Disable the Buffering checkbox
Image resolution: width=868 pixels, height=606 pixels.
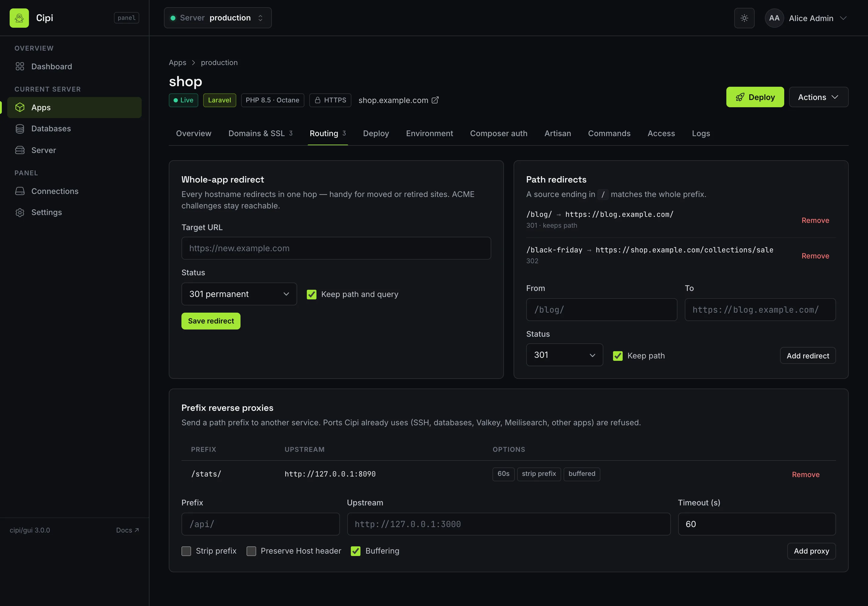click(355, 551)
